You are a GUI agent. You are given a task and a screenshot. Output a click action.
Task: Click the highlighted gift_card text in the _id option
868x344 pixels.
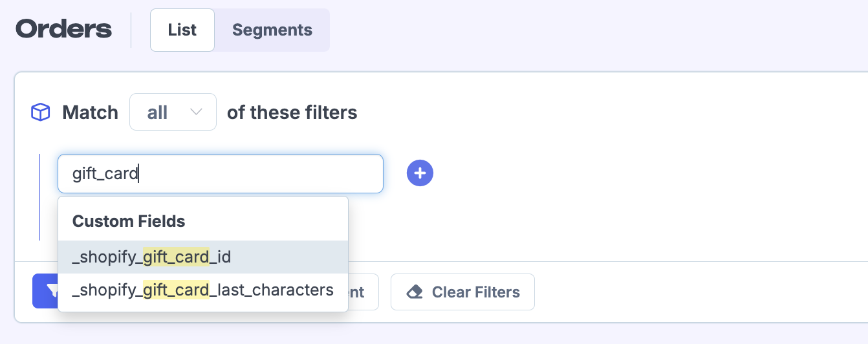point(176,257)
